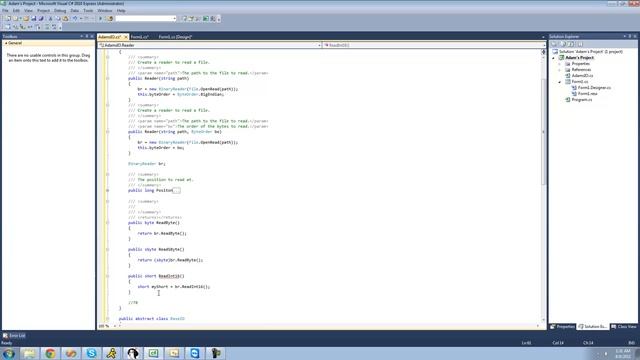Switch to the Class View tab
640x360 pixels.
624,327
